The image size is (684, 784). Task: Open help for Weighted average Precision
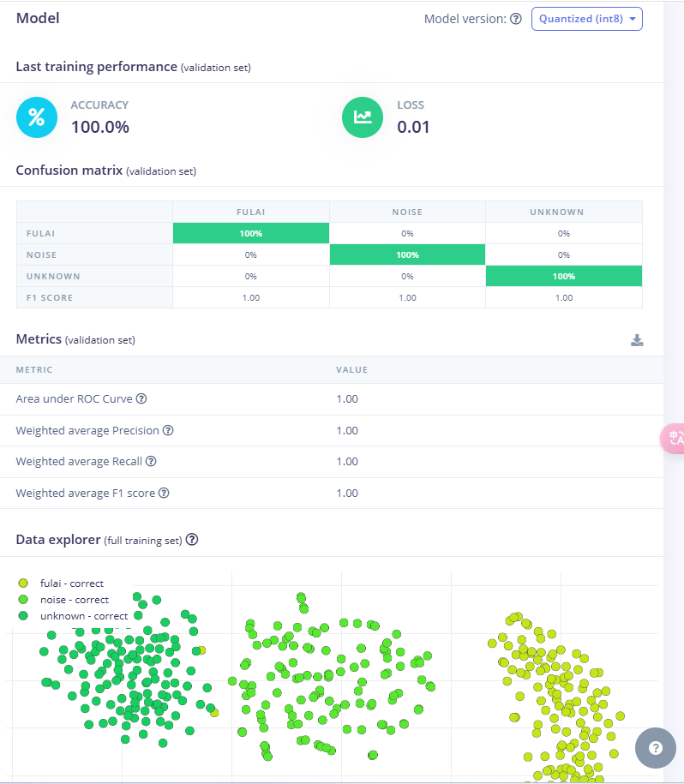168,430
